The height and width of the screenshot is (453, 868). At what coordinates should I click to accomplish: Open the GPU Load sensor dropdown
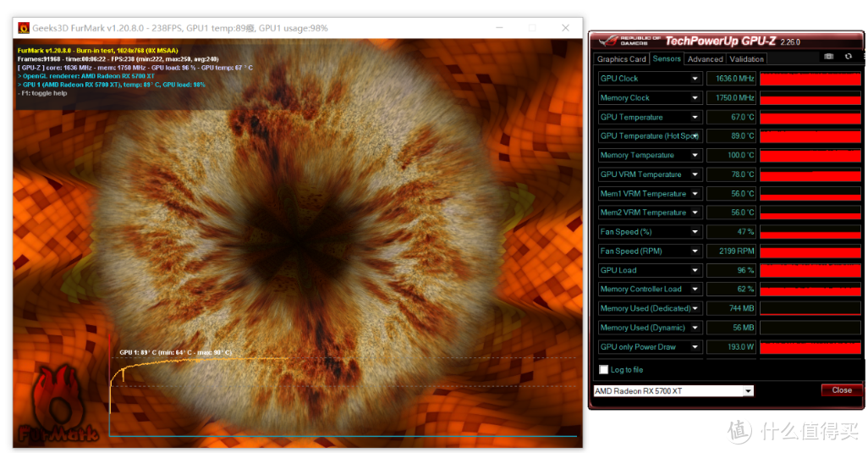point(695,270)
